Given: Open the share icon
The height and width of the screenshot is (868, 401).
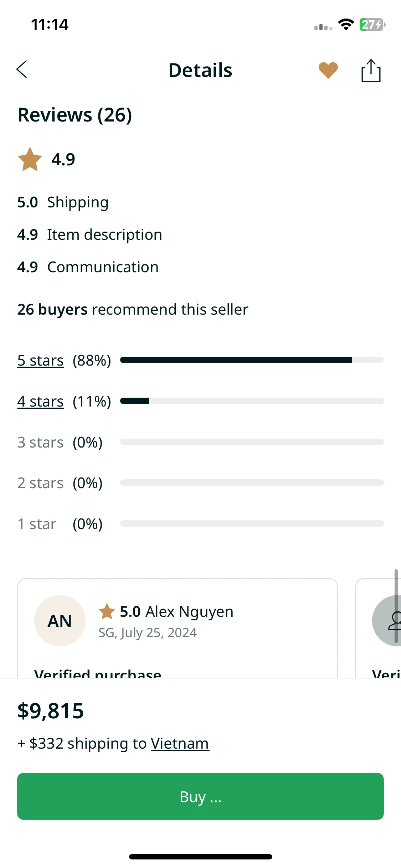Looking at the screenshot, I should coord(371,71).
